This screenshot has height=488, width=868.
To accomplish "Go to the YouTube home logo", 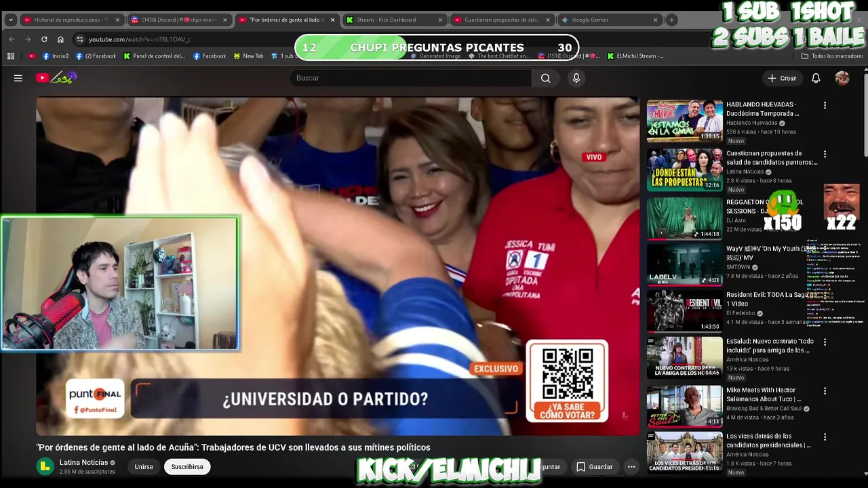I will [56, 78].
